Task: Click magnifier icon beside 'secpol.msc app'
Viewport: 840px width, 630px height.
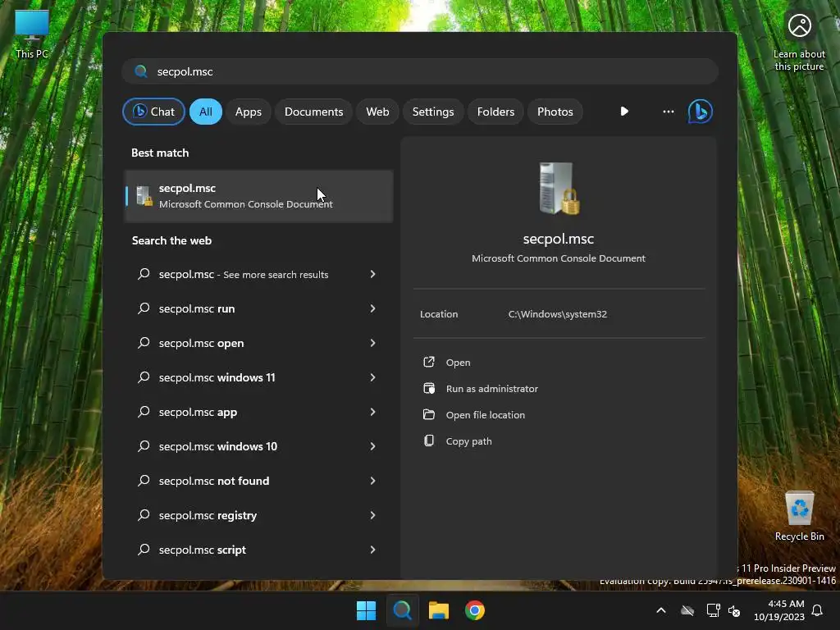Action: point(144,412)
